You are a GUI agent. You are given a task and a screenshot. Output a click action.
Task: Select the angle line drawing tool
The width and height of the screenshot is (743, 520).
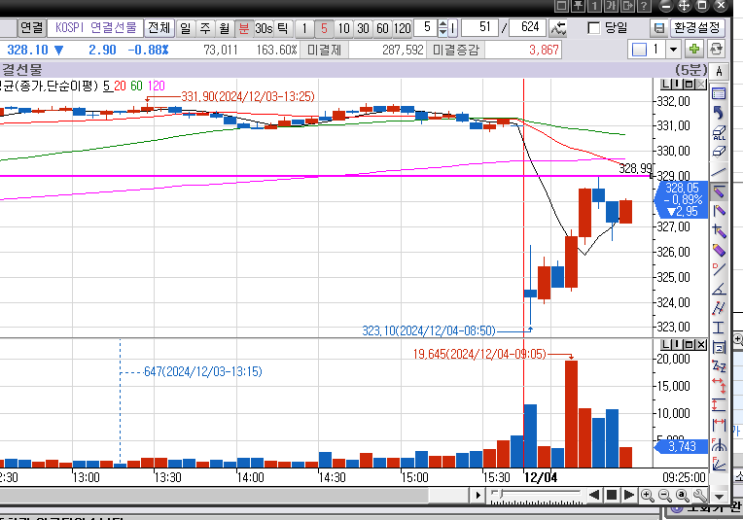pyautogui.click(x=719, y=289)
